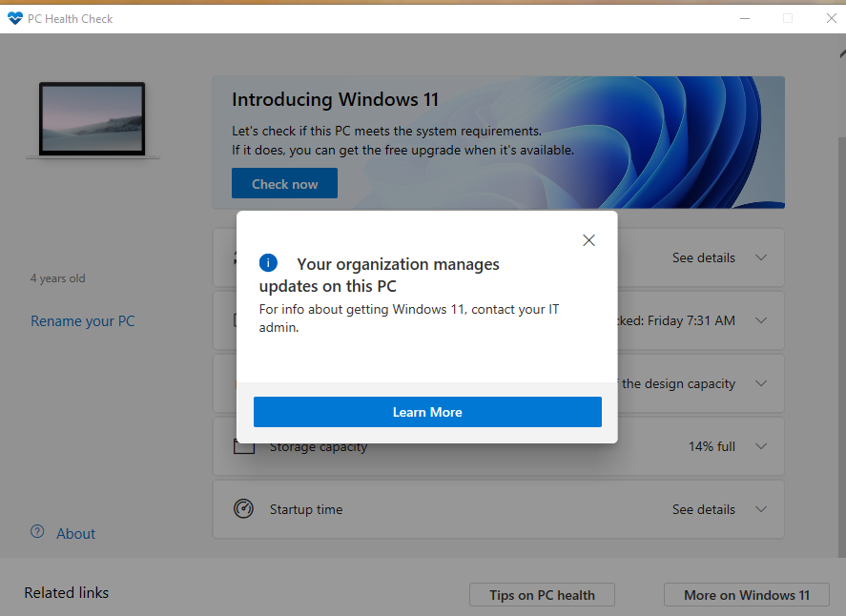Click Check now for Windows 11
The image size is (846, 616).
284,183
